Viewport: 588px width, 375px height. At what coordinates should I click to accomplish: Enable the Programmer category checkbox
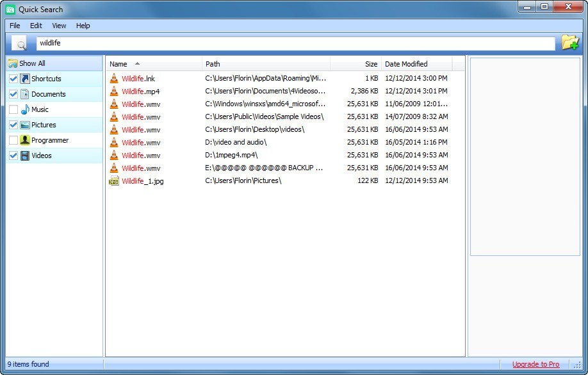coord(13,140)
